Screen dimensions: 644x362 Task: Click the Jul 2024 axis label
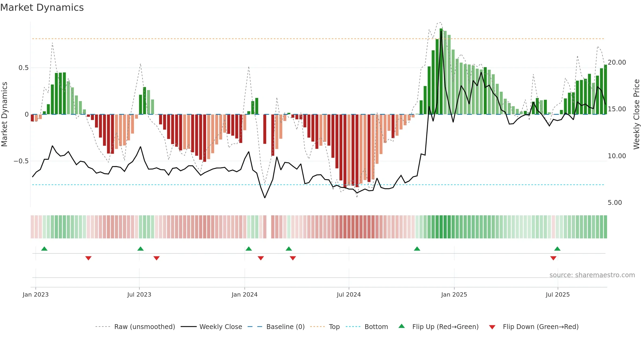(x=349, y=295)
